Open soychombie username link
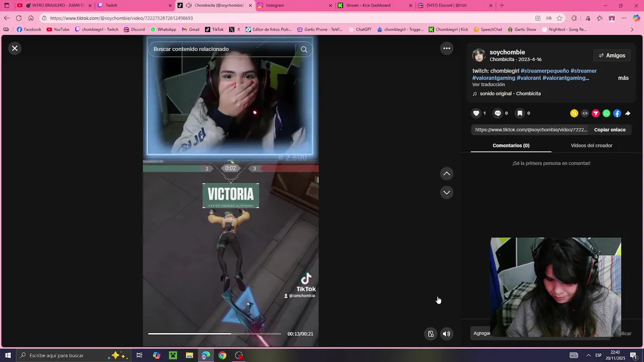Image resolution: width=644 pixels, height=362 pixels. pyautogui.click(x=507, y=52)
